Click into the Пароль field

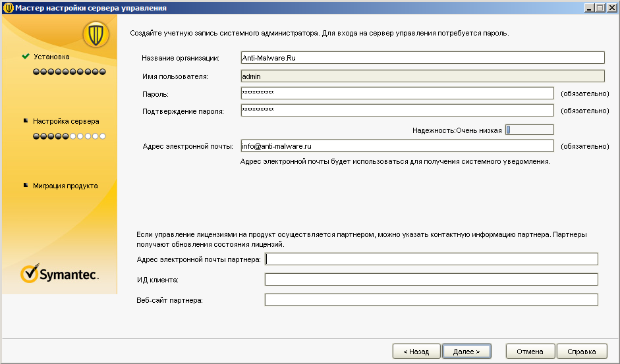[397, 93]
